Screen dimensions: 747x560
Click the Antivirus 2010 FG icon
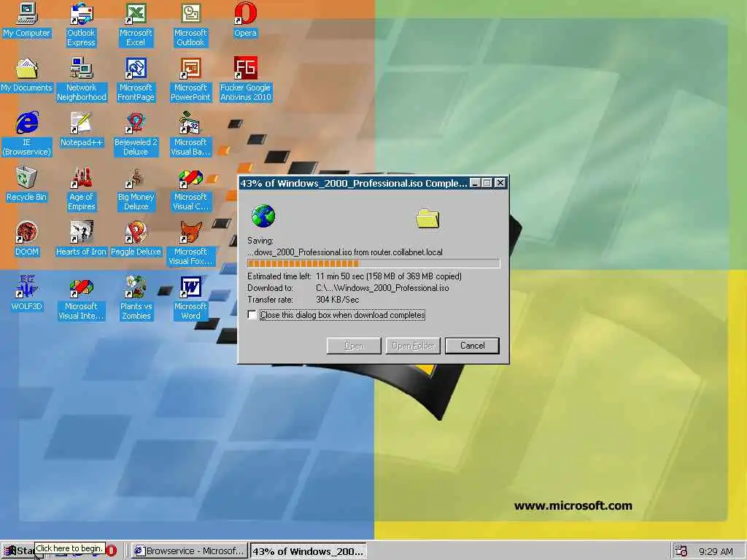point(245,79)
